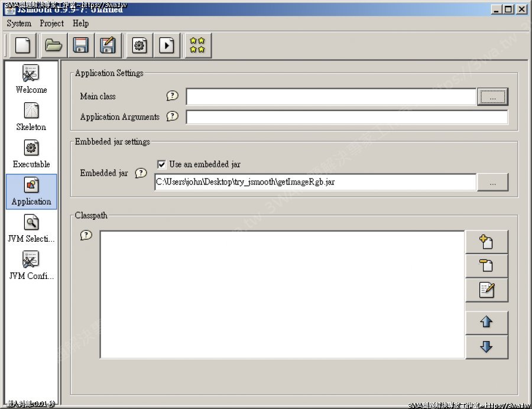
Task: Open the JVM Selection sidebar panel
Action: pyautogui.click(x=31, y=229)
